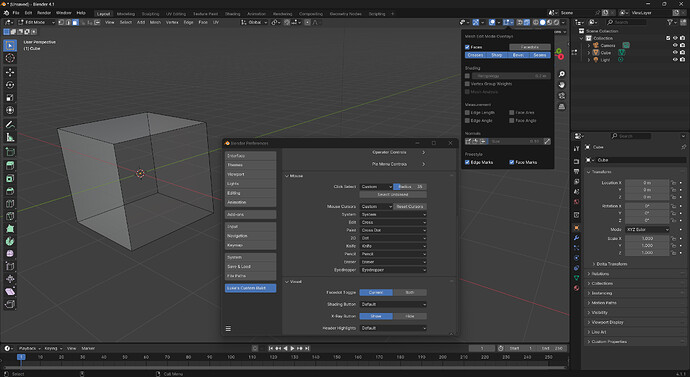This screenshot has height=377, width=690.
Task: Open the Shading Button dropdown
Action: tap(393, 304)
